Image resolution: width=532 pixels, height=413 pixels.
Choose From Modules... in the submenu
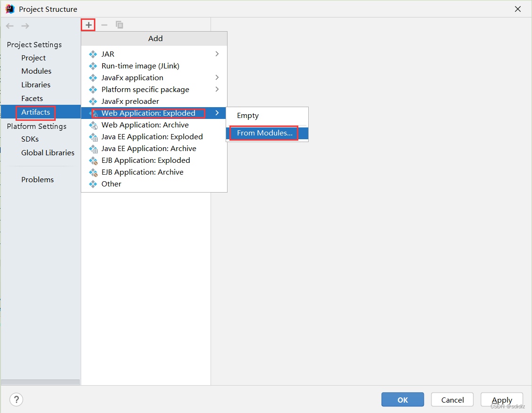pos(267,133)
